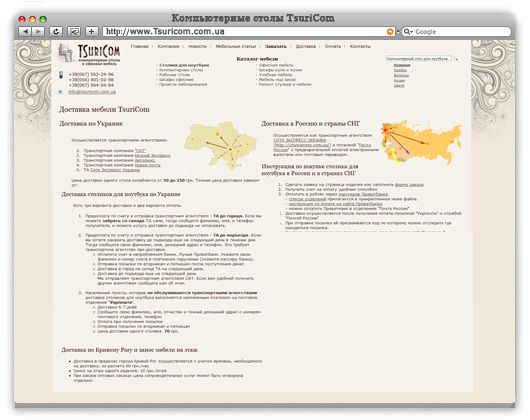Click the Ukraine delivery map image
Screen dimensions: 530x420
click(220, 146)
